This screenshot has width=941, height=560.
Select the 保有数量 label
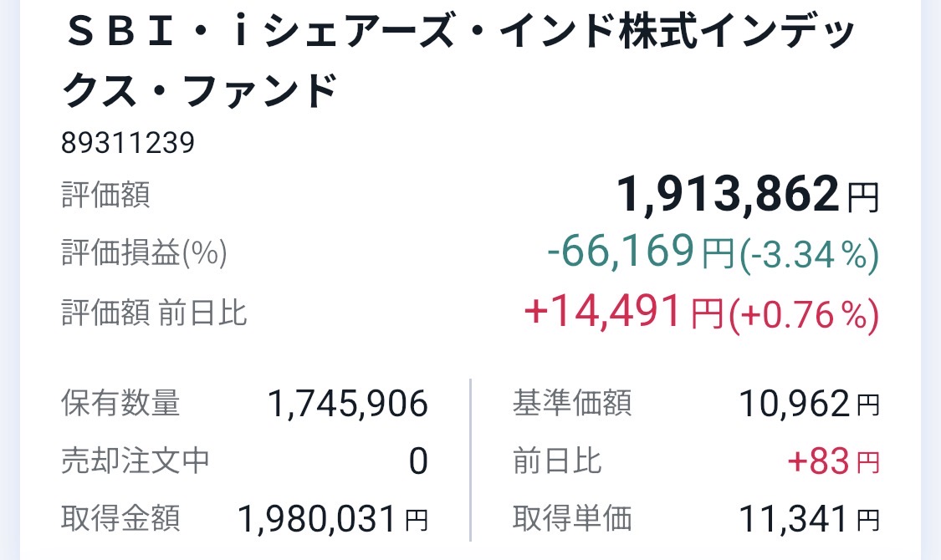120,405
